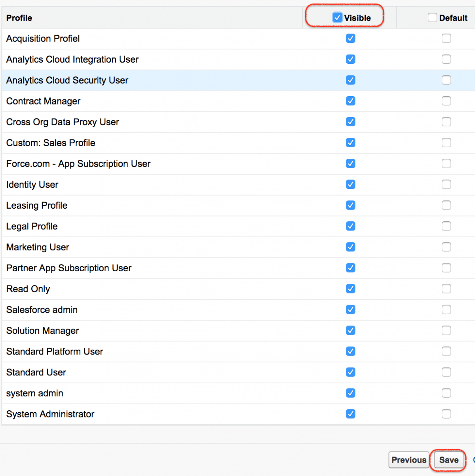The image size is (475, 476).
Task: Disable Visible for Cross Org Data Proxy User
Action: tap(351, 122)
